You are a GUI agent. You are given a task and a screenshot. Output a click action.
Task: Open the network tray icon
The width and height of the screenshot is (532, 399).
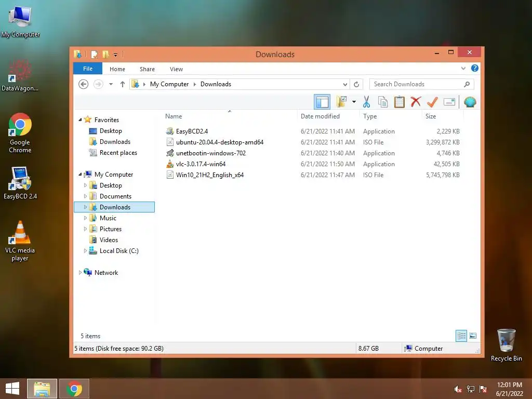[471, 389]
